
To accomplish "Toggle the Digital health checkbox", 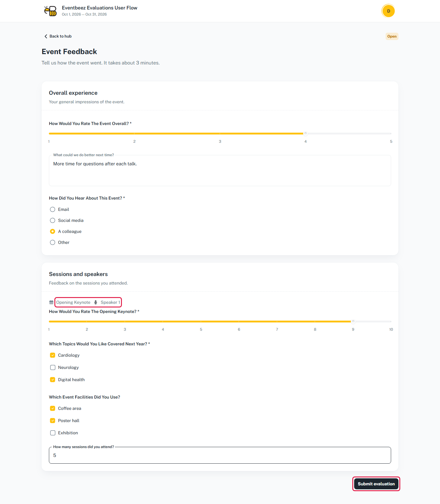I will pyautogui.click(x=53, y=380).
